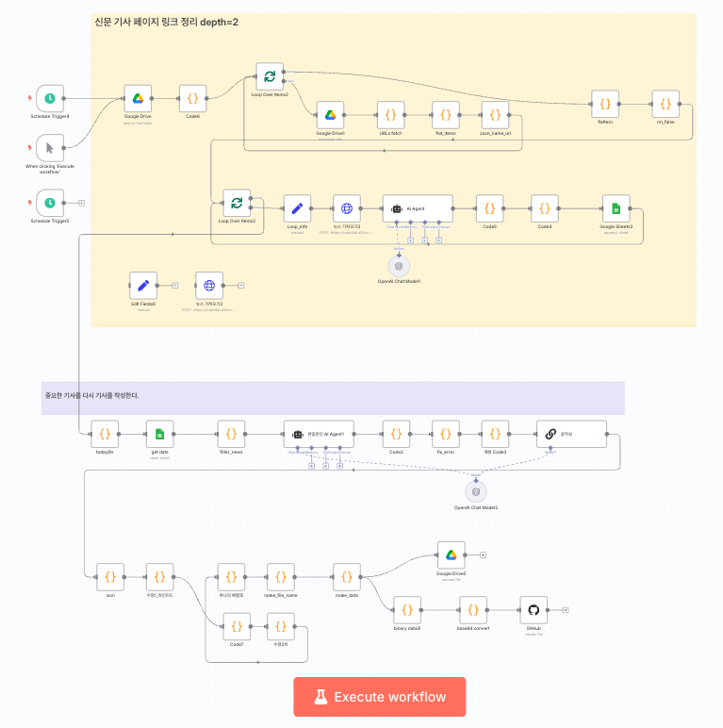
Task: Open the Google Drive search node
Action: 138,98
